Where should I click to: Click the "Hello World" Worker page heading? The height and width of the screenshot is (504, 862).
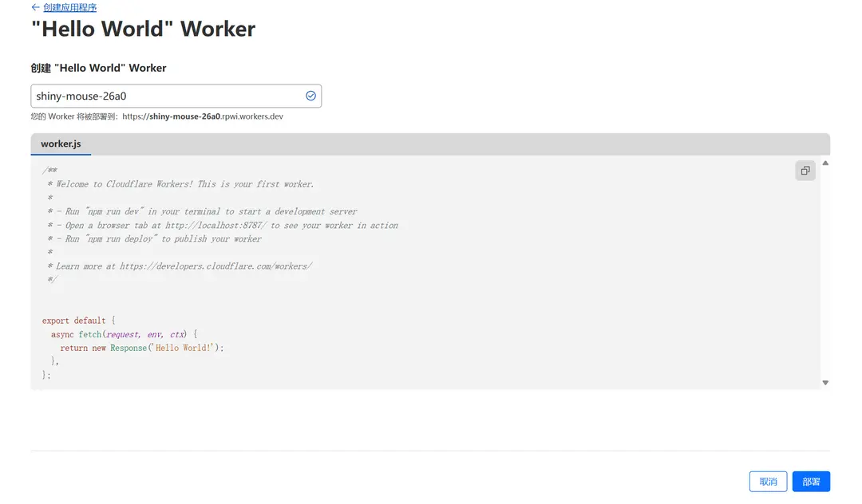click(x=143, y=30)
